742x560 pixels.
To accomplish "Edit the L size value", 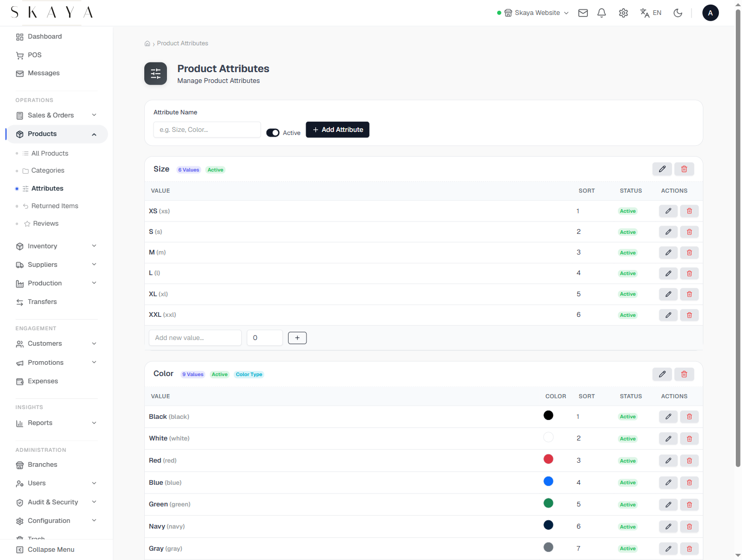I will pyautogui.click(x=668, y=273).
